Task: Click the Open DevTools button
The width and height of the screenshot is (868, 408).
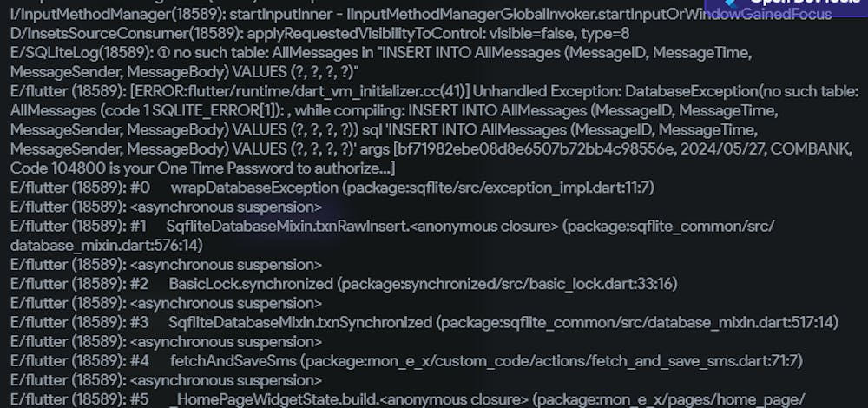Action: 799,5
